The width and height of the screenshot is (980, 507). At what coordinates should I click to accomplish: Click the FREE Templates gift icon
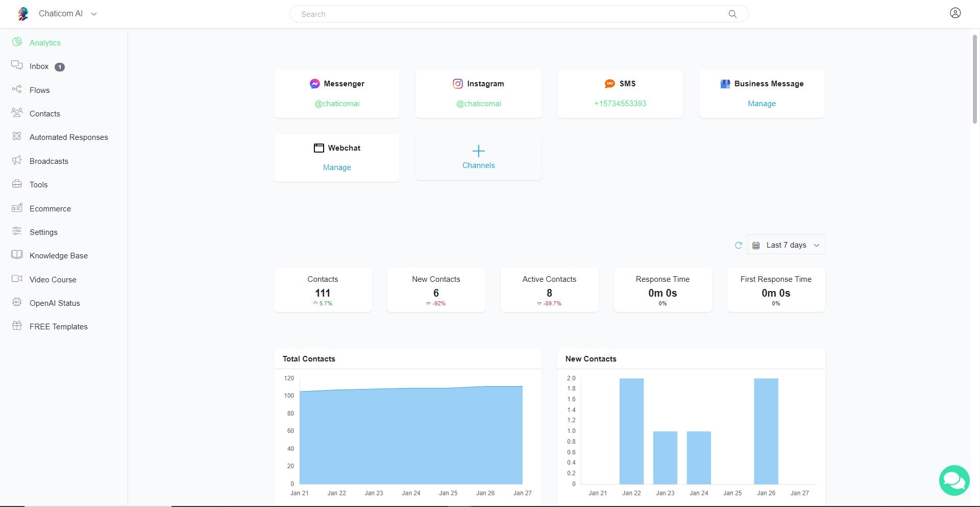(x=17, y=326)
